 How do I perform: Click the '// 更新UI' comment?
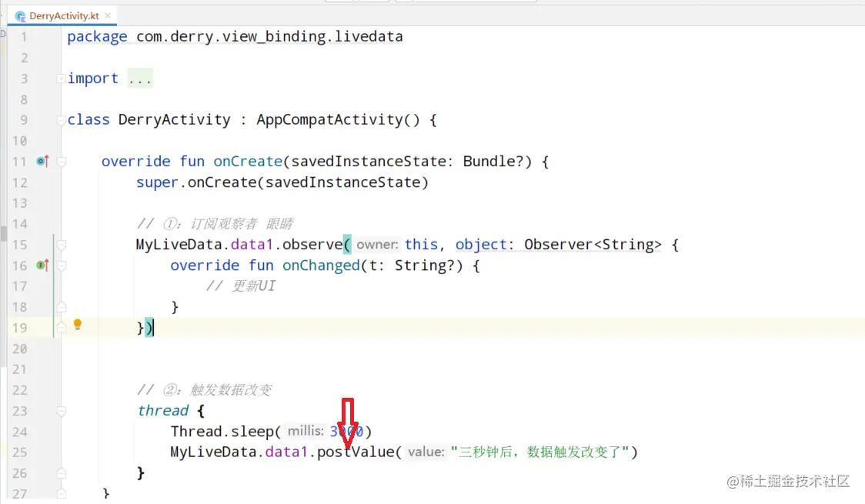[241, 286]
